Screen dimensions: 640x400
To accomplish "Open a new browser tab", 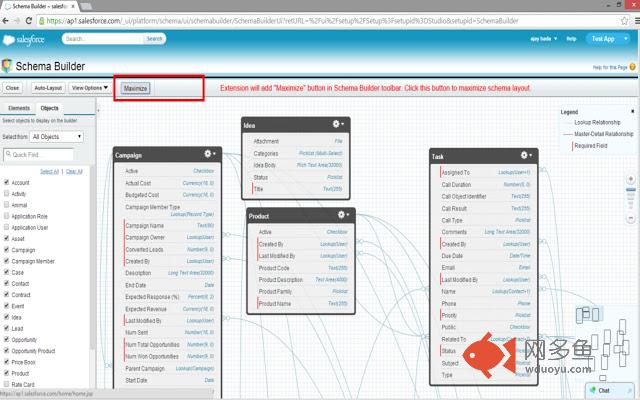I will click(86, 7).
